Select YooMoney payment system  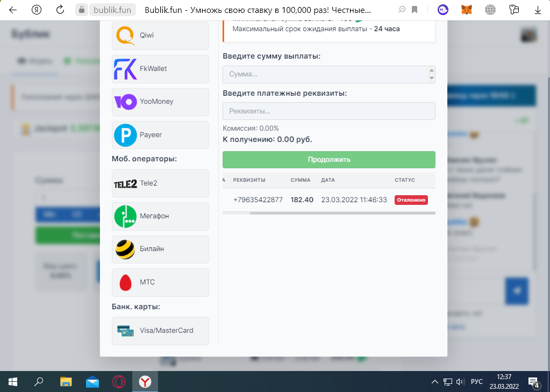click(x=160, y=102)
